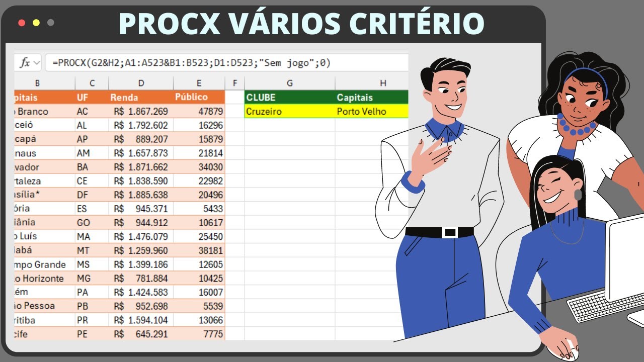Select the 34030 Público cell

(x=199, y=167)
